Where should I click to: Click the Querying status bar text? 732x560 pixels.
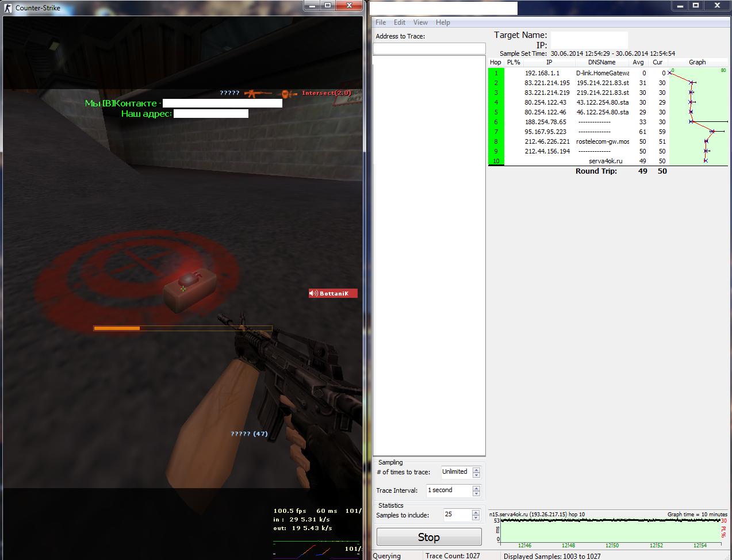386,556
